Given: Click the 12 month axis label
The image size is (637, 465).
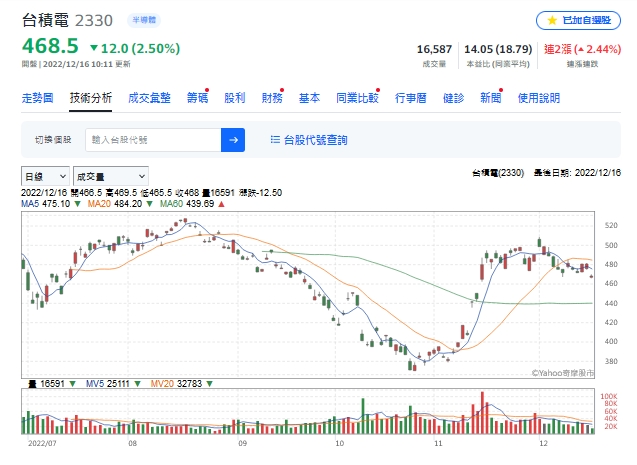Looking at the screenshot, I should (544, 443).
